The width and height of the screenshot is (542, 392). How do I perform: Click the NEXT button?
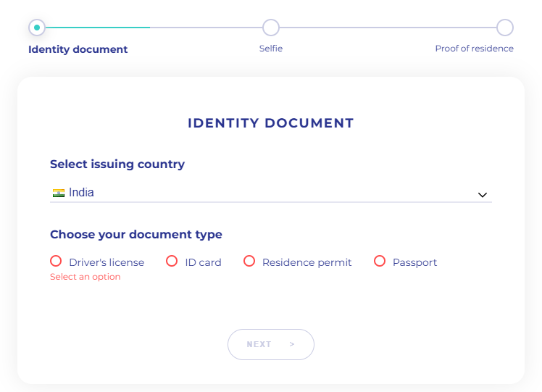click(271, 344)
